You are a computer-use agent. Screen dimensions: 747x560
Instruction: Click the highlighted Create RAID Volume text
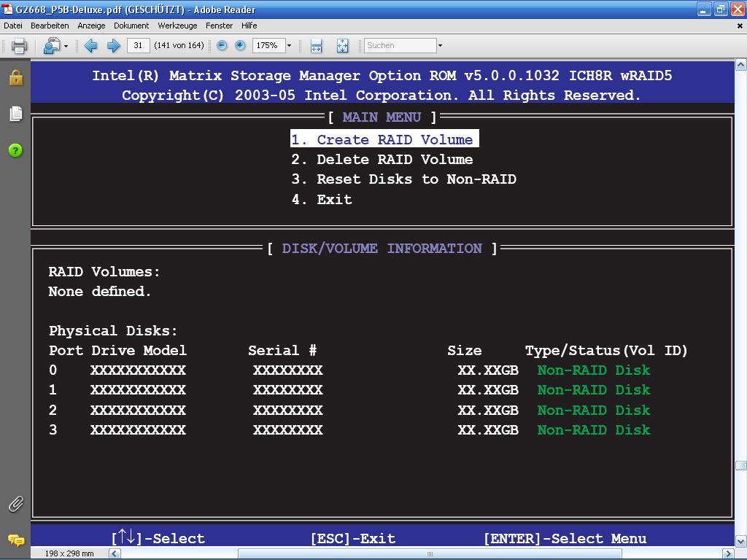[384, 139]
